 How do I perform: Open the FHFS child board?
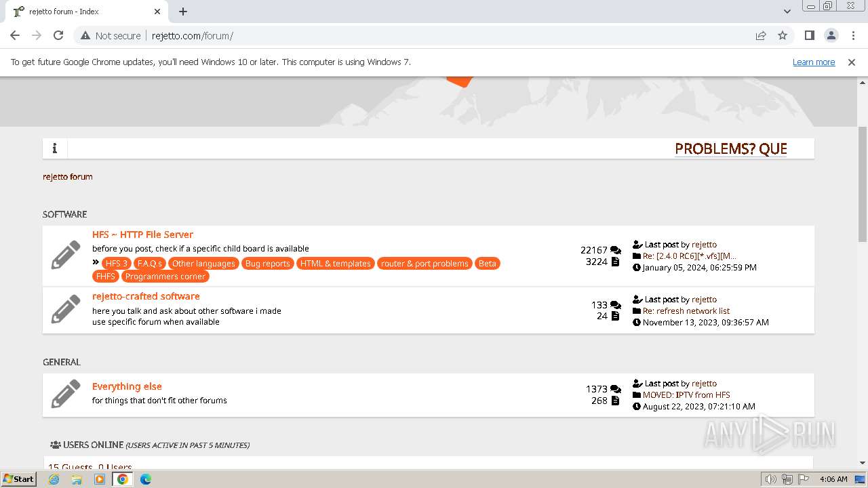pyautogui.click(x=106, y=276)
